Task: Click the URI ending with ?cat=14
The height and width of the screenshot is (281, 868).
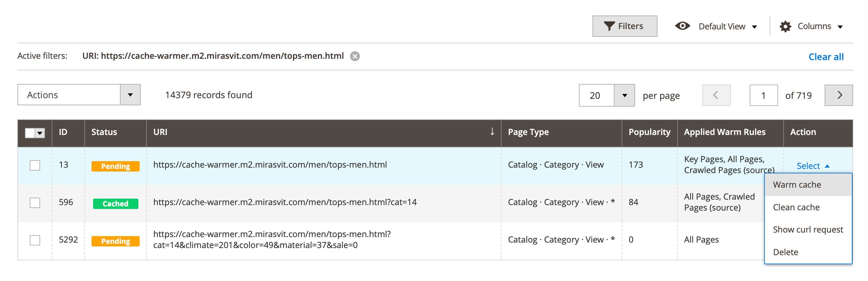Action: pos(285,202)
